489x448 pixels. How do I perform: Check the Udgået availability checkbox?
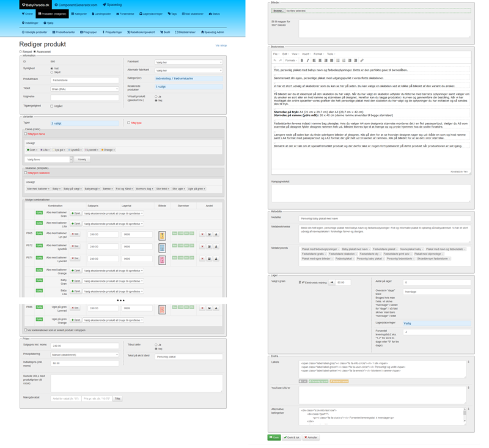(x=52, y=106)
